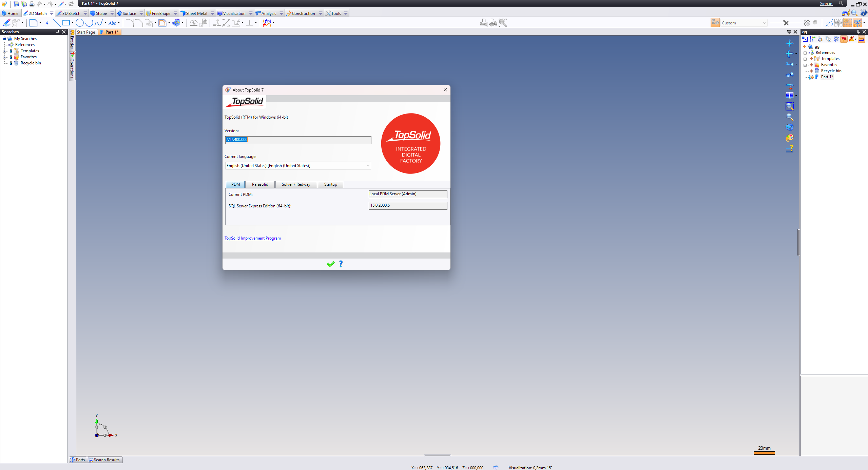Expand Favorites in the Searches tree
This screenshot has width=868, height=470.
click(5, 57)
